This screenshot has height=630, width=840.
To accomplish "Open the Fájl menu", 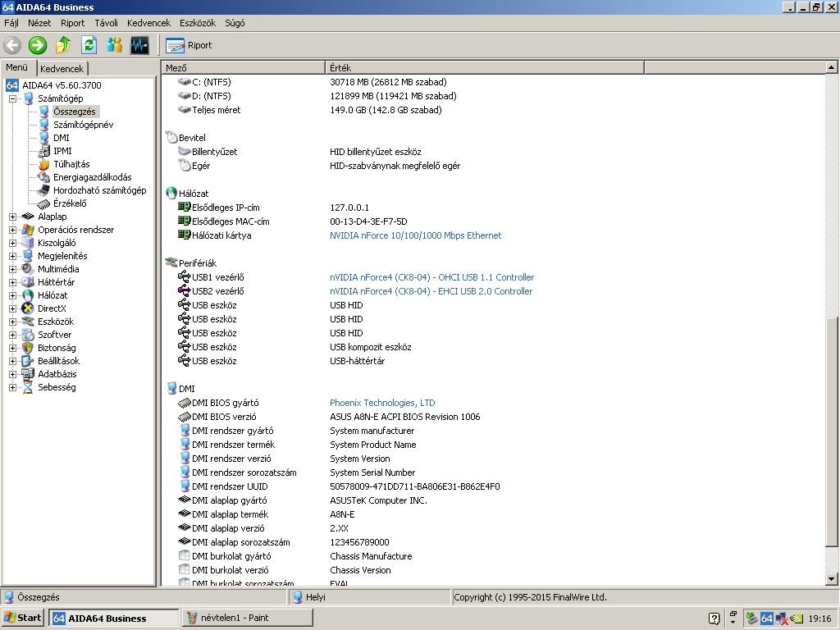I will click(x=11, y=23).
